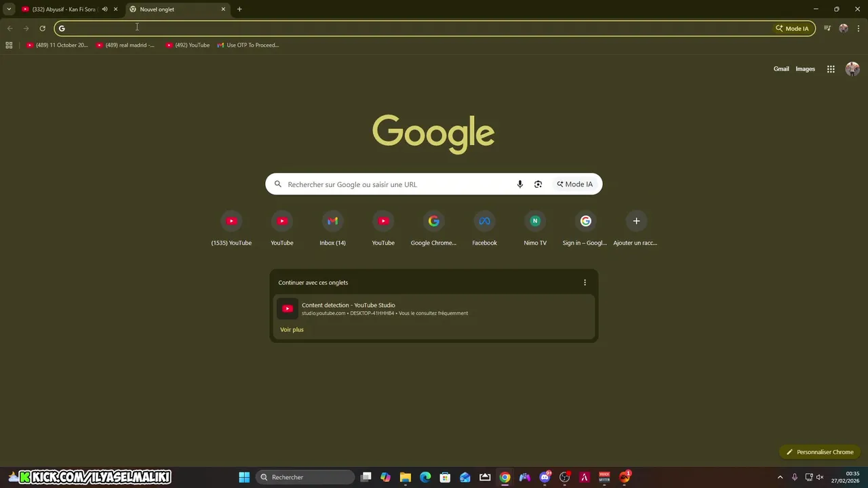
Task: Open the second YouTube shortcut tile
Action: pos(282,229)
